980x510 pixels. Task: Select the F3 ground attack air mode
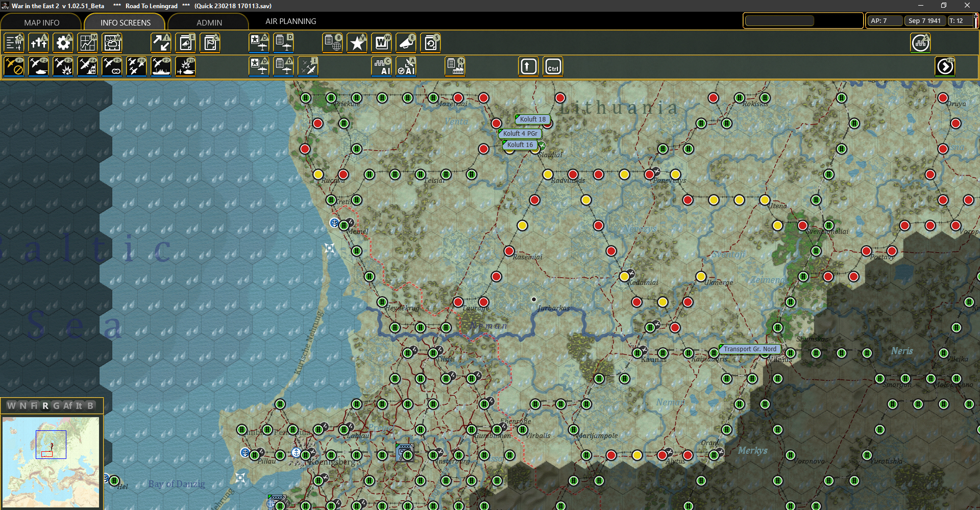[x=63, y=66]
